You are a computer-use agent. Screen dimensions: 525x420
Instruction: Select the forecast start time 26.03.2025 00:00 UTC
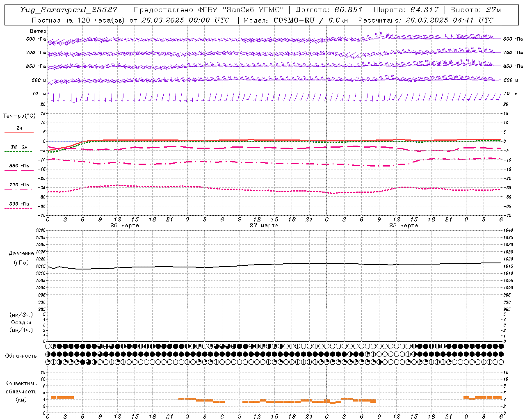[185, 20]
